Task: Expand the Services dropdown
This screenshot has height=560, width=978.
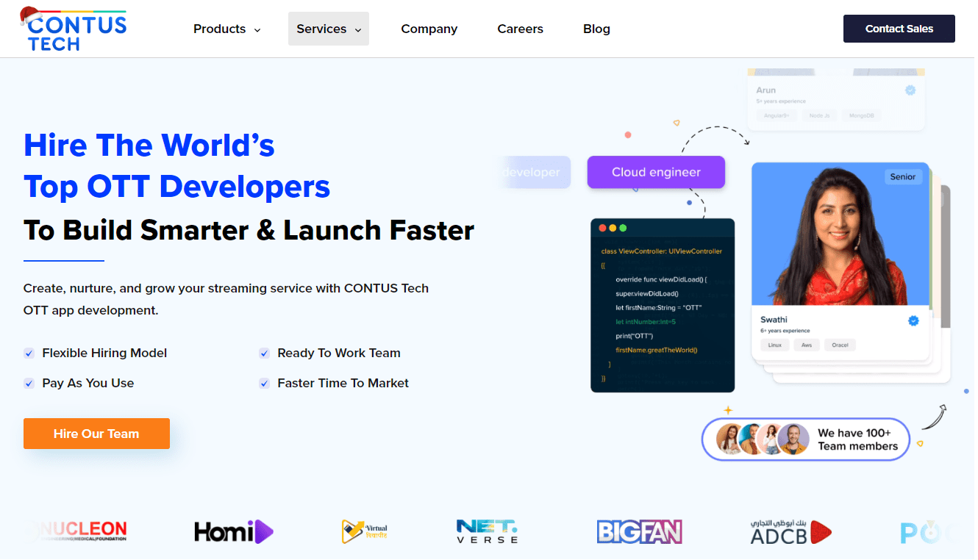Action: coord(324,29)
